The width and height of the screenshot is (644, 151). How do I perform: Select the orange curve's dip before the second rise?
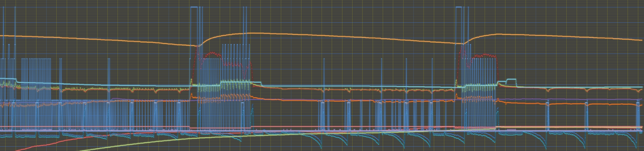(463, 44)
